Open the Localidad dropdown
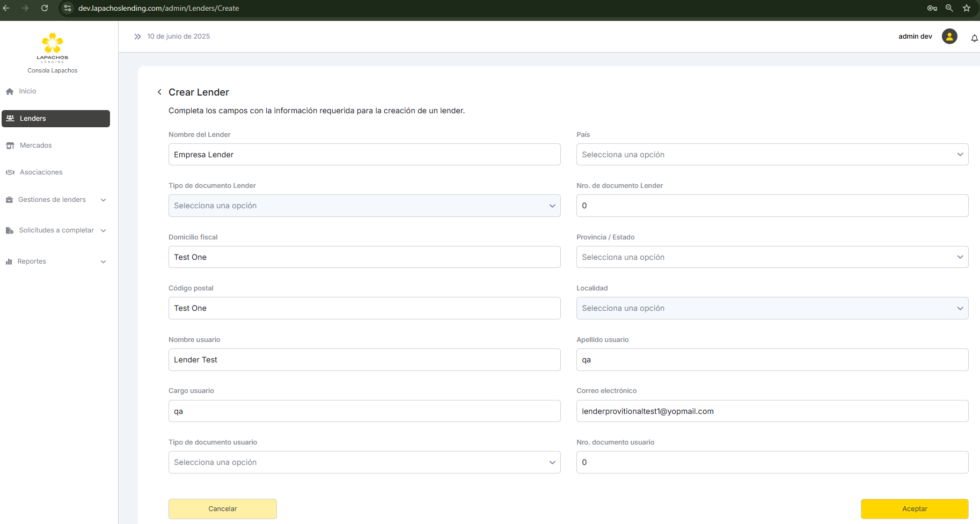 pyautogui.click(x=772, y=308)
